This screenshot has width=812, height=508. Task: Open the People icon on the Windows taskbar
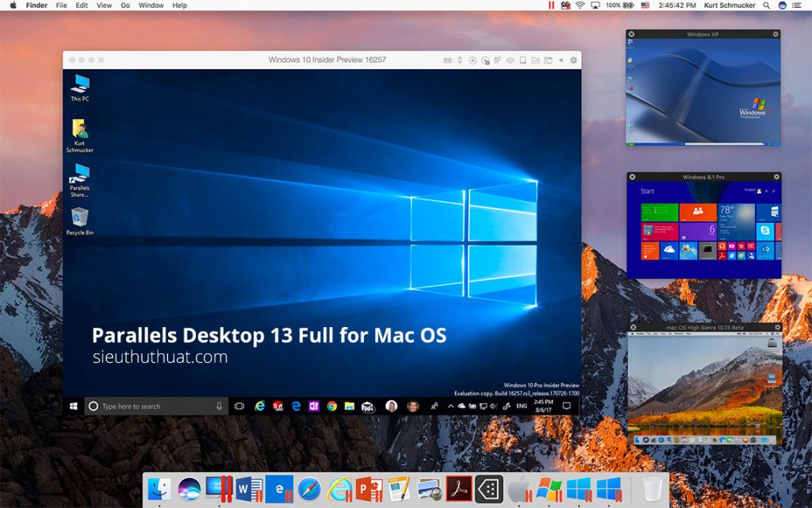[x=434, y=406]
